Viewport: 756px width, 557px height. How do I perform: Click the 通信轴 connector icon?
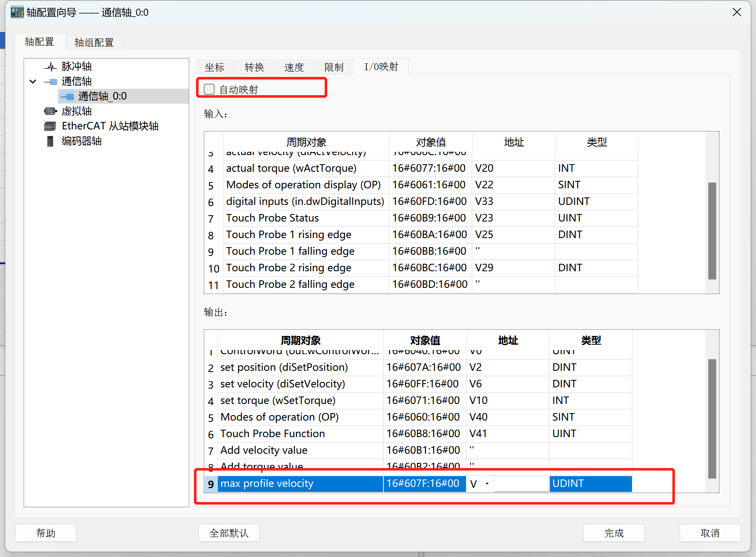click(51, 82)
